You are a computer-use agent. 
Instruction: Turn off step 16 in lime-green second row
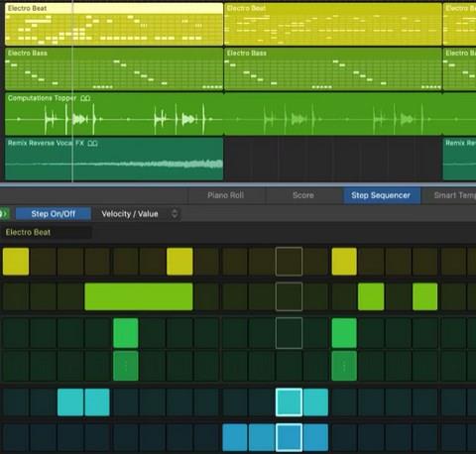[425, 296]
